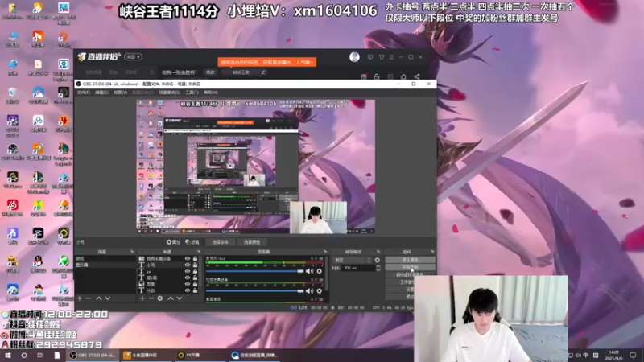
Task: Open OBS 文件(F) menu
Action: click(x=83, y=93)
